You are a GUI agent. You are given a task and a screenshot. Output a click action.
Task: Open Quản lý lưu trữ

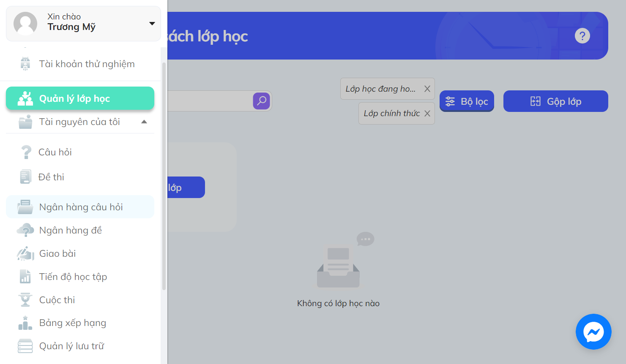80,346
